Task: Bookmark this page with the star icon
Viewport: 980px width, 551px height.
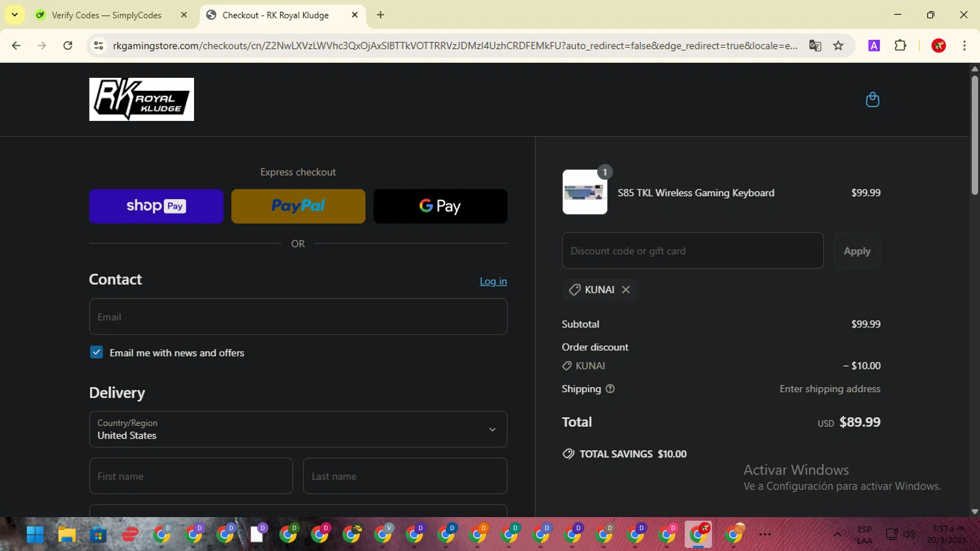Action: click(x=838, y=46)
